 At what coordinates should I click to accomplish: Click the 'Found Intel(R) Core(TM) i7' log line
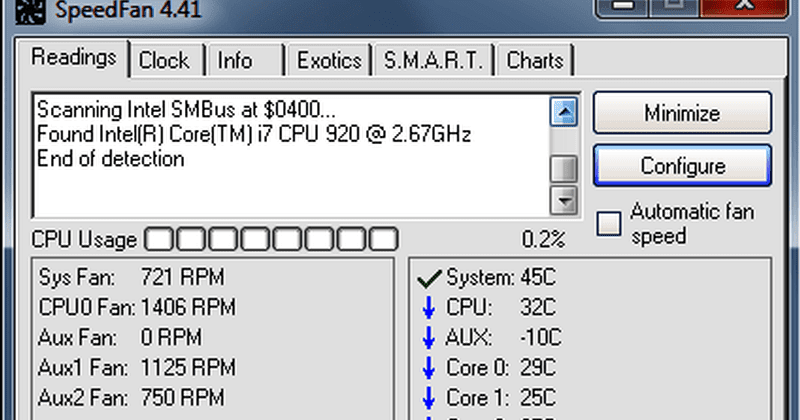click(x=254, y=134)
